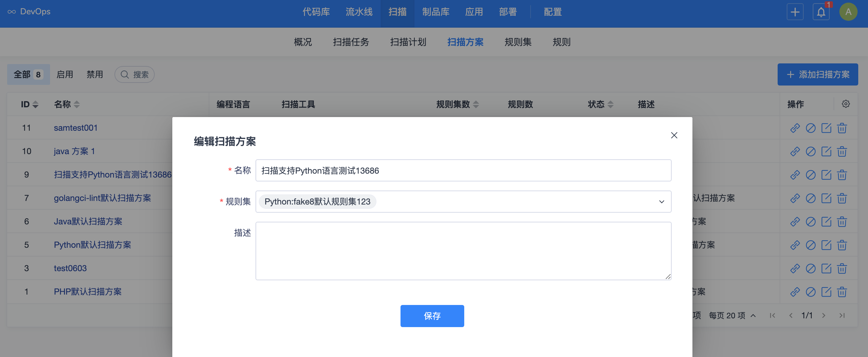Click the delete icon for java 方案 1
The width and height of the screenshot is (868, 357).
(842, 152)
